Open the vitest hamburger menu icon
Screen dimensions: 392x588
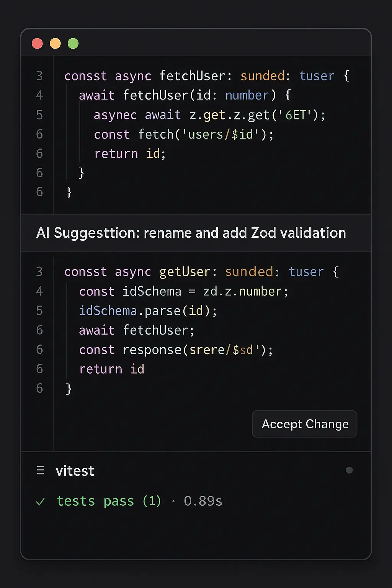(x=41, y=470)
